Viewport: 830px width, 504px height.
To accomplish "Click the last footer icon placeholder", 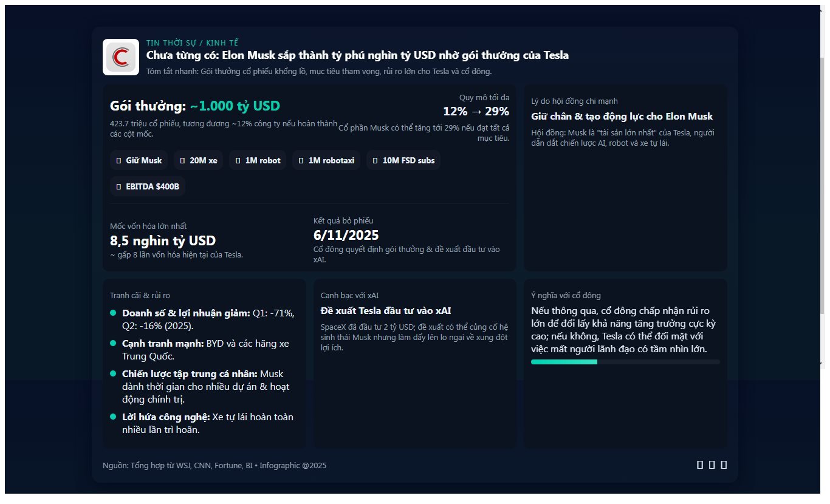I will (724, 465).
